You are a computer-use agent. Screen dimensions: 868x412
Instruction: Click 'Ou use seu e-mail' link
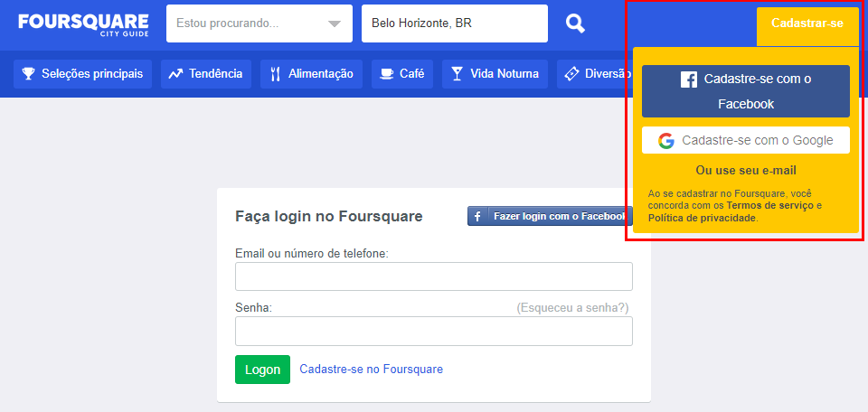746,171
